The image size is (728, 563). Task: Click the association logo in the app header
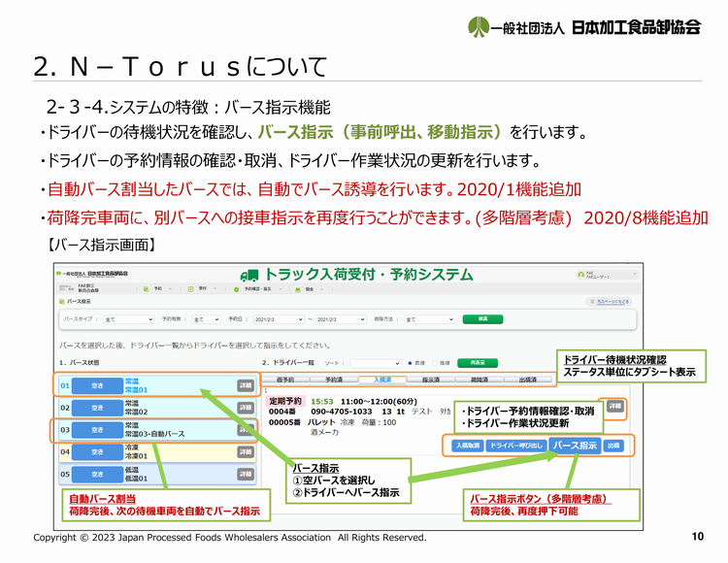tap(92, 274)
